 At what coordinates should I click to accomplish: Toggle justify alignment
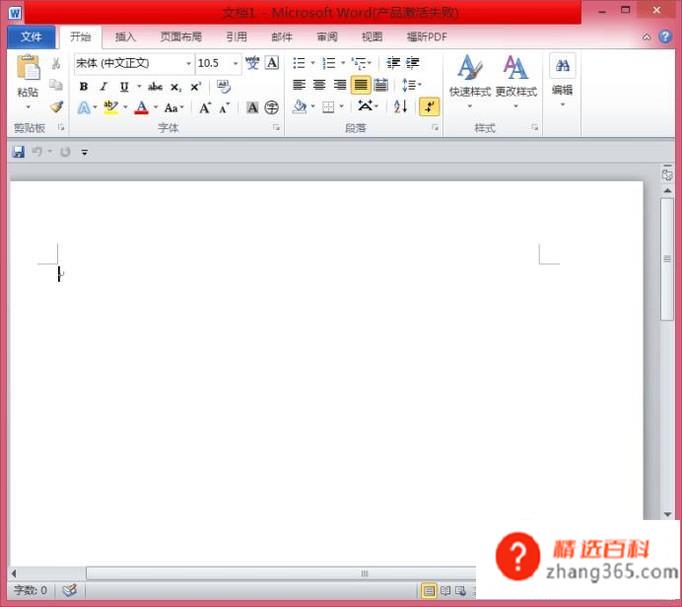[361, 85]
